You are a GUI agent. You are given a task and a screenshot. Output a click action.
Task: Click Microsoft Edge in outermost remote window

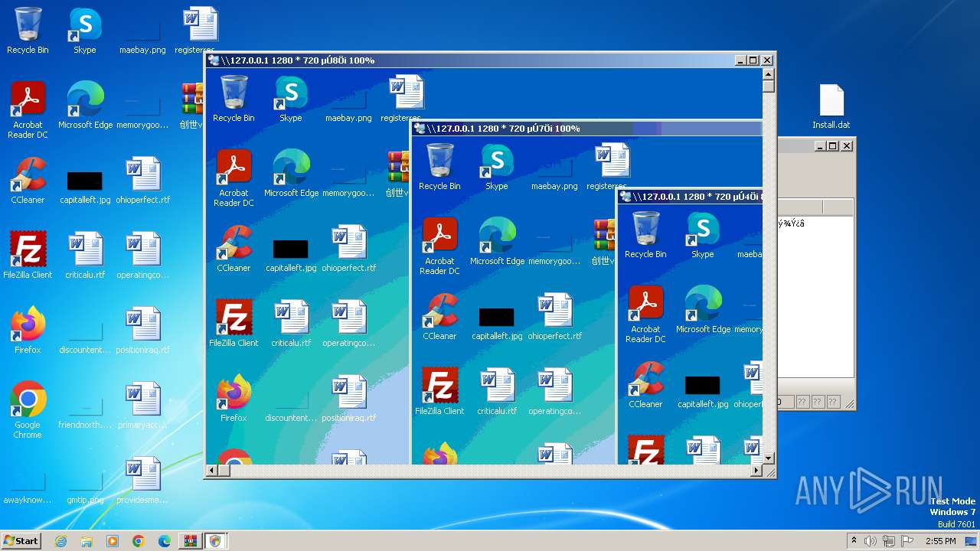point(291,174)
